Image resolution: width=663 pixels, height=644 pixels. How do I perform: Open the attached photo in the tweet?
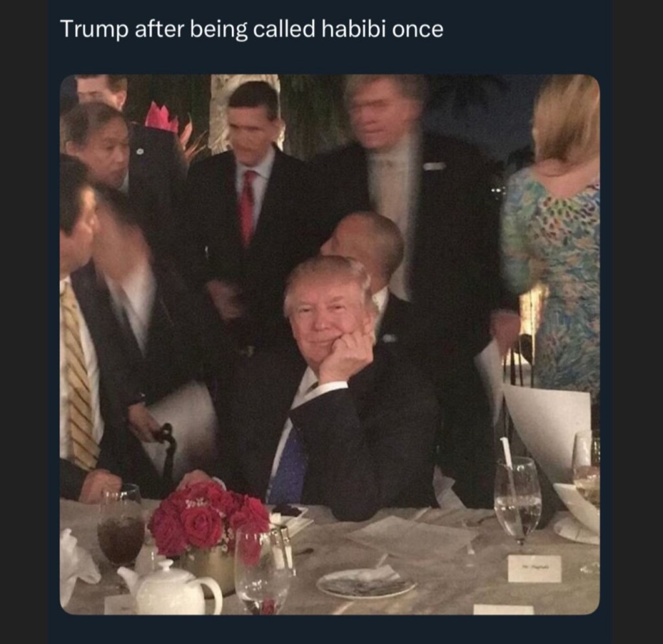(x=330, y=344)
